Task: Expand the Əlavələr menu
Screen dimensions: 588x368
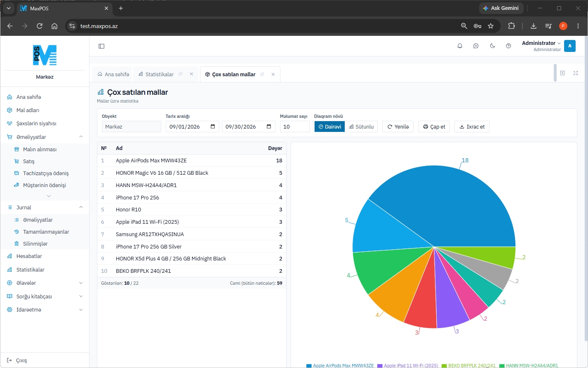Action: (81, 283)
